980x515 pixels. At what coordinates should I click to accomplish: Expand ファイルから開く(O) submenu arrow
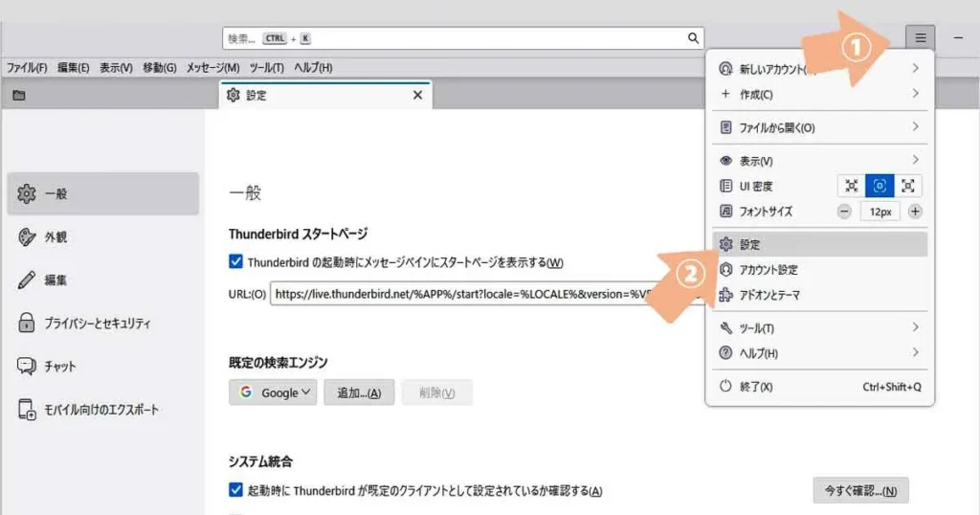915,126
